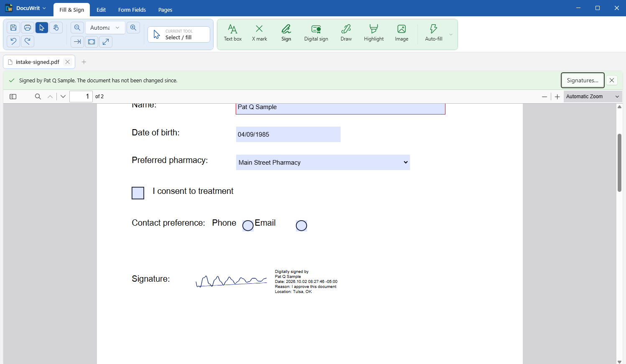Image resolution: width=626 pixels, height=364 pixels.
Task: Click the Current Tool Select / fill button
Action: point(179,34)
